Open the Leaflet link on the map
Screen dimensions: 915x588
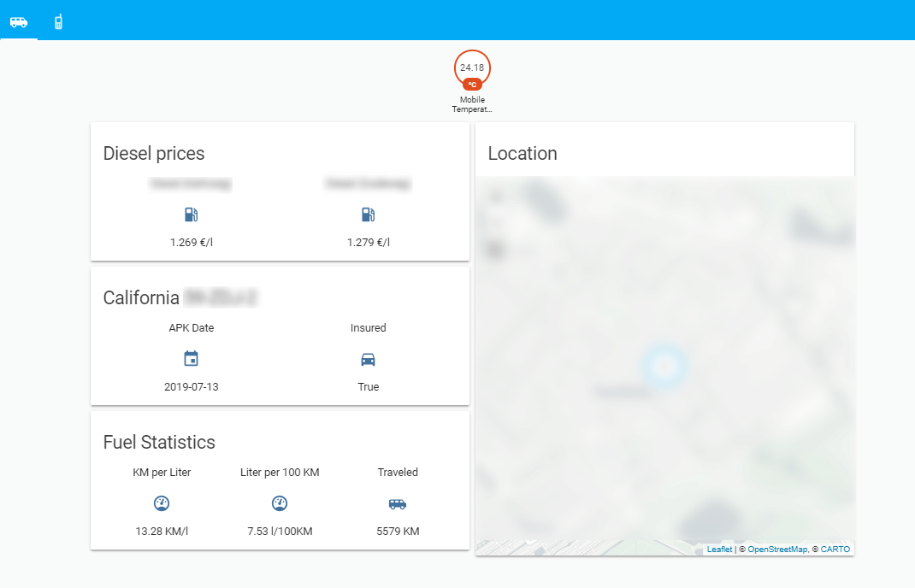pos(719,550)
